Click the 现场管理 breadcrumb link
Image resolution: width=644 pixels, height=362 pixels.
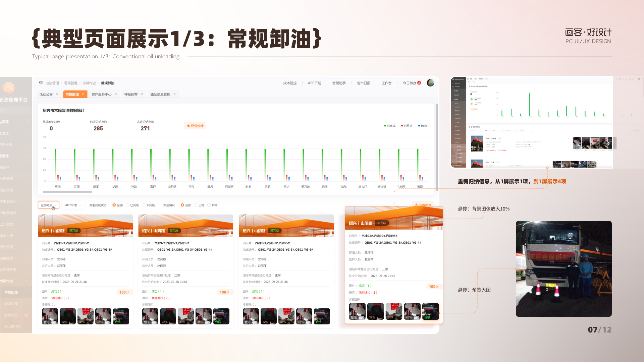coord(71,83)
